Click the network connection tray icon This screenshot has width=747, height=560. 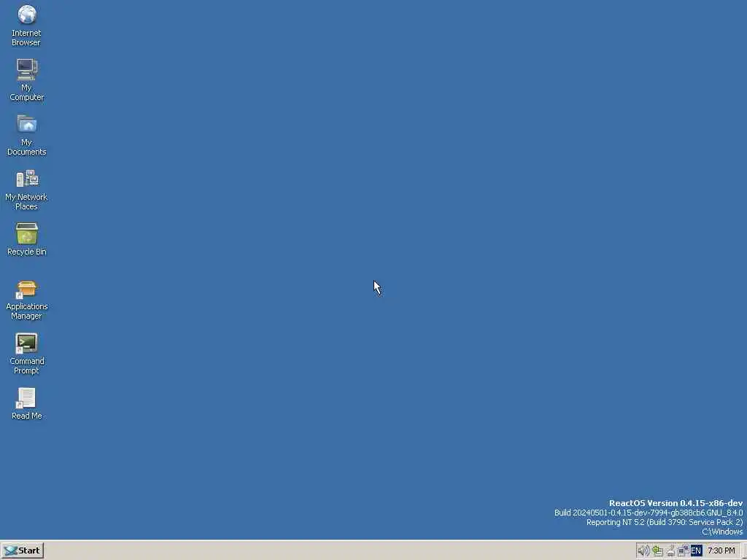point(683,551)
